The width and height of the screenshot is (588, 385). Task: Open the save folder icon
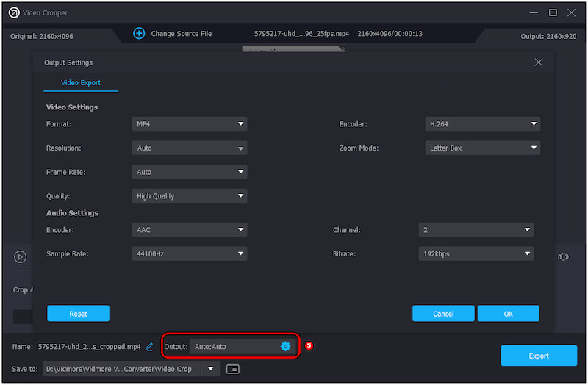tap(232, 369)
